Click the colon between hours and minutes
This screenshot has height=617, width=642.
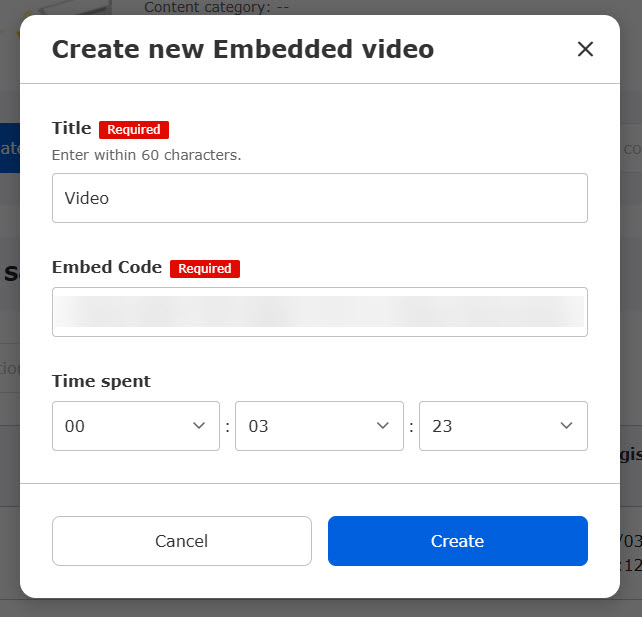(x=227, y=427)
